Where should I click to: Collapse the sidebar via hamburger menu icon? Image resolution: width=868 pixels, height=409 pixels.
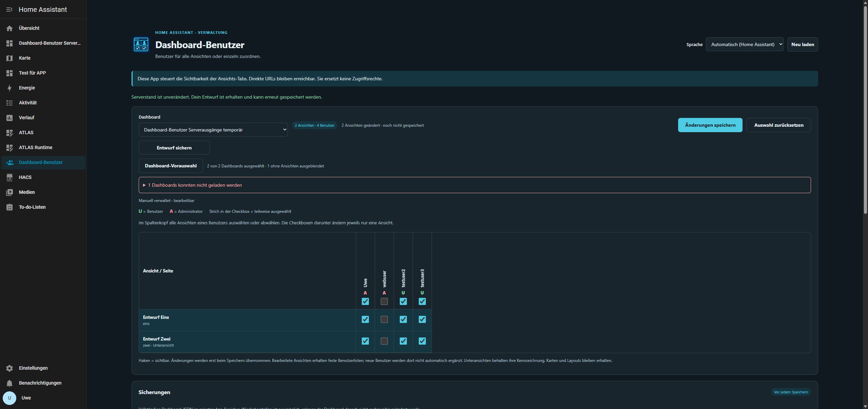(x=9, y=9)
